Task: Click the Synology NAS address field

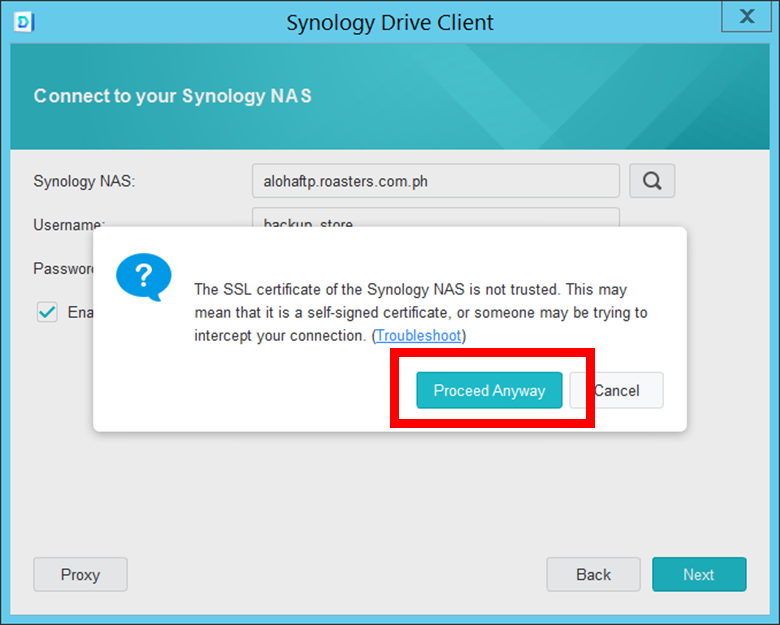Action: tap(435, 181)
